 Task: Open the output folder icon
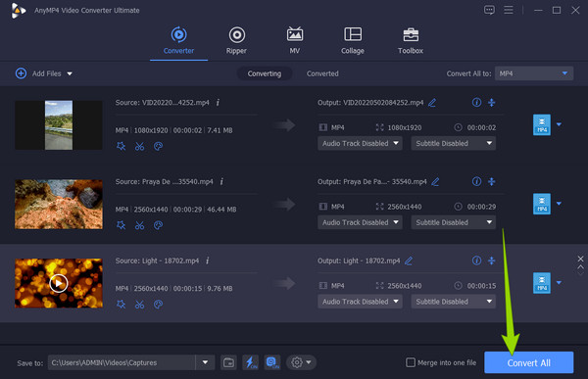pyautogui.click(x=228, y=362)
